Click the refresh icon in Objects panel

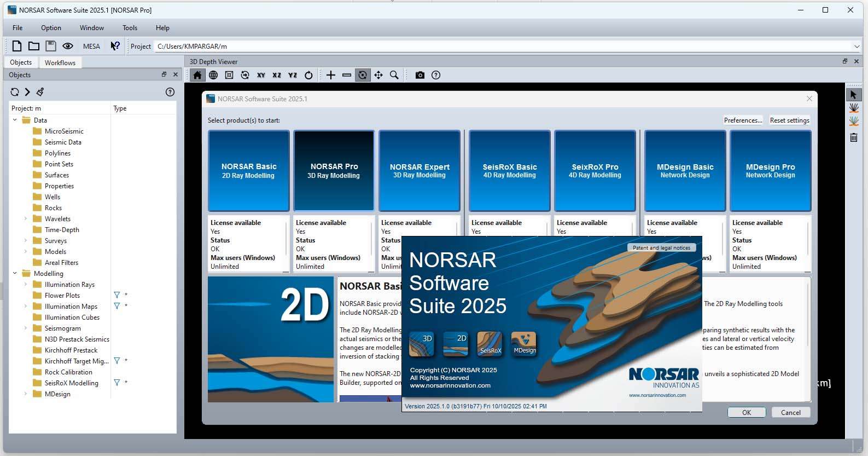[x=15, y=92]
